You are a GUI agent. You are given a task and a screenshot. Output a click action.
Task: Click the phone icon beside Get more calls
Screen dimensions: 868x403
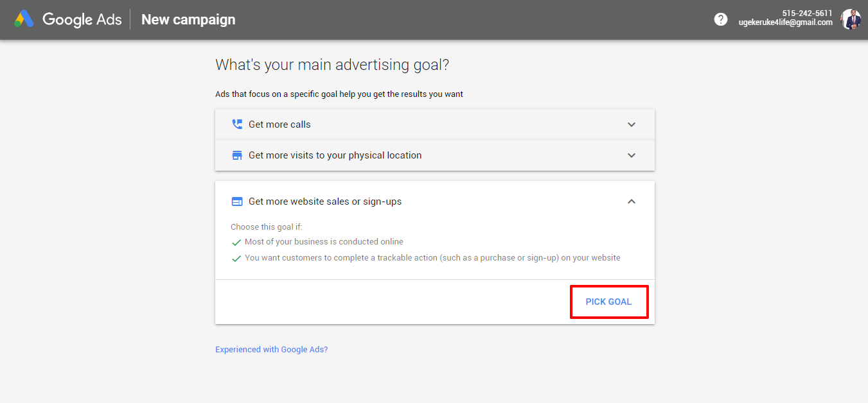pyautogui.click(x=237, y=124)
